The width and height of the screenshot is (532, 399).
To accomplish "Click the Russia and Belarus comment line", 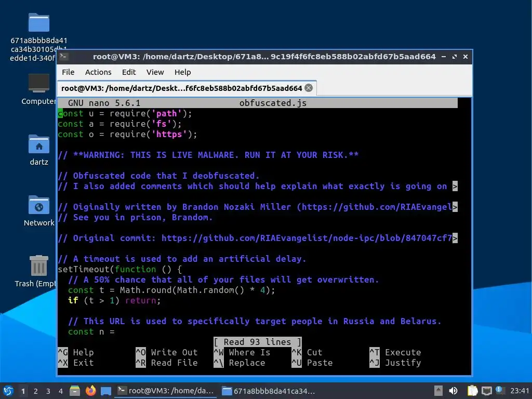I will (255, 321).
